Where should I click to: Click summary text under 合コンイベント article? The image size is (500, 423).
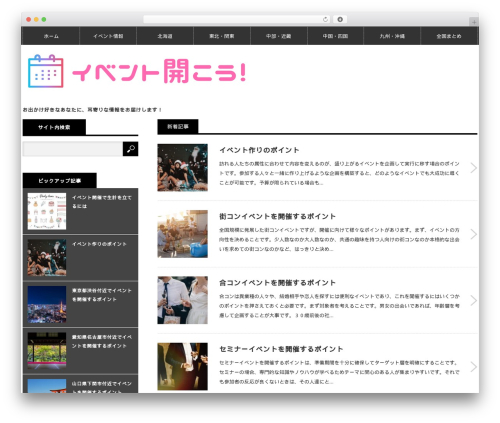pyautogui.click(x=339, y=306)
